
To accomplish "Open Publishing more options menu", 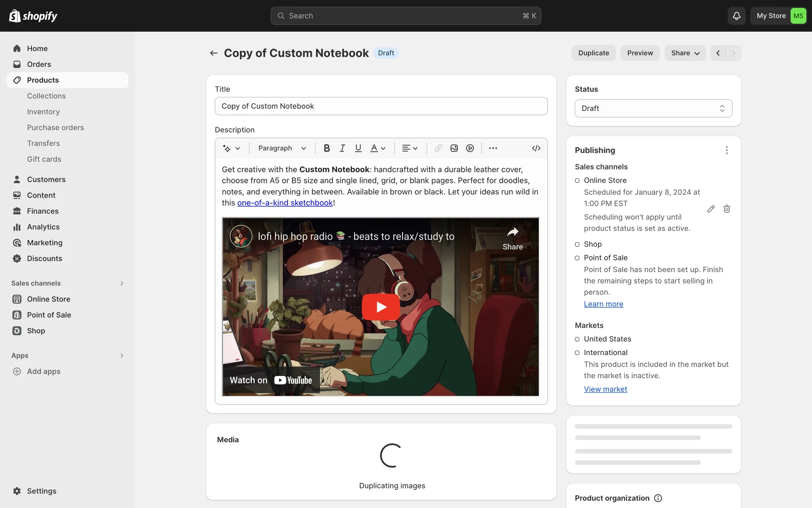I will coord(727,150).
